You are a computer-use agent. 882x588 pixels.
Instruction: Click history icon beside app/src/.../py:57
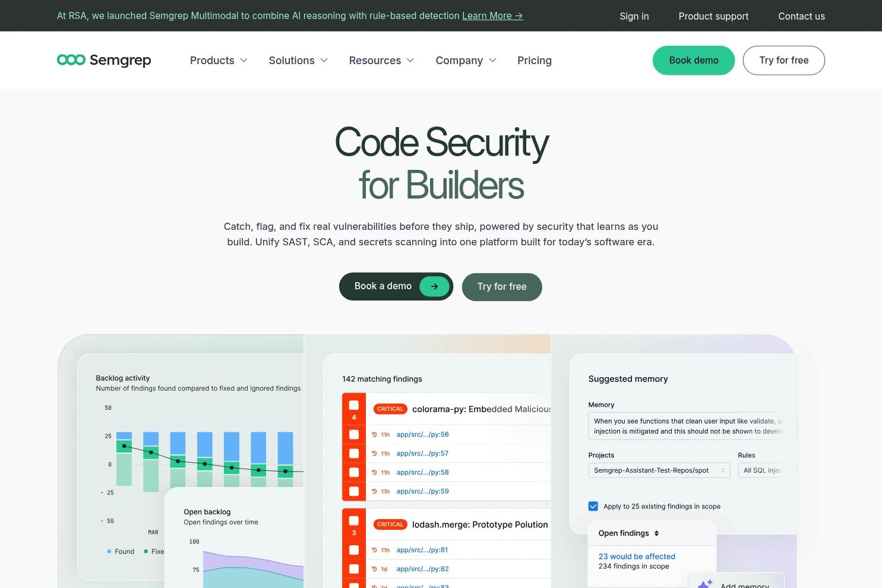click(374, 454)
